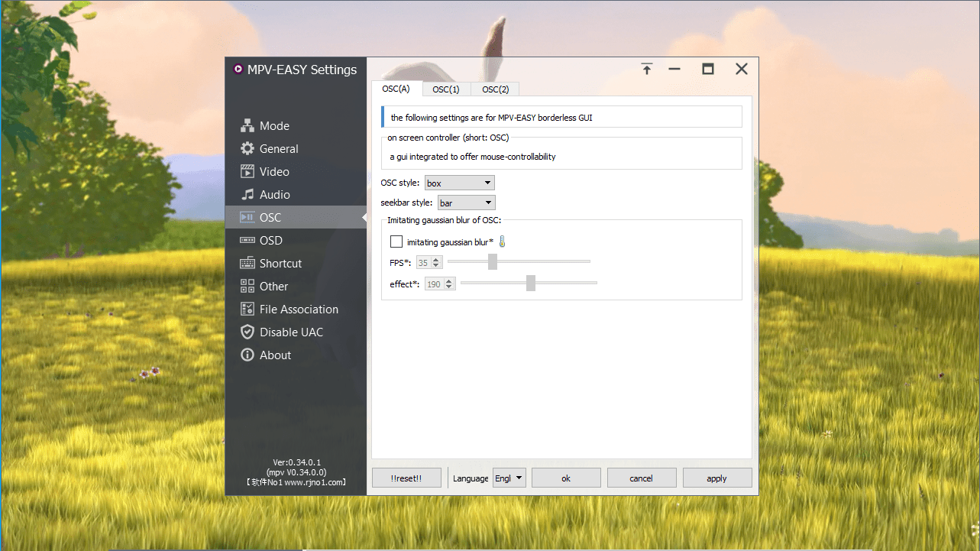Click thermometer icon beside gaussian blur option
The image size is (980, 551).
(503, 242)
